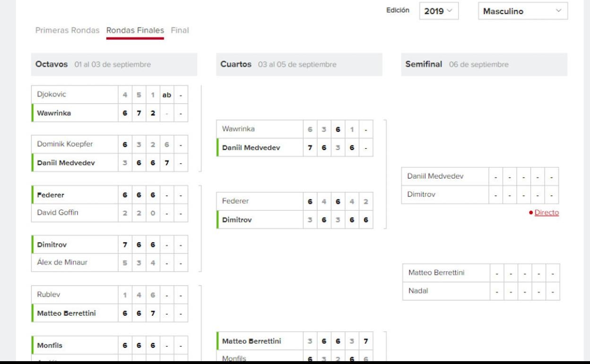Screen dimensions: 590x364
Task: Select David Goffin player row
Action: [x=58, y=213]
